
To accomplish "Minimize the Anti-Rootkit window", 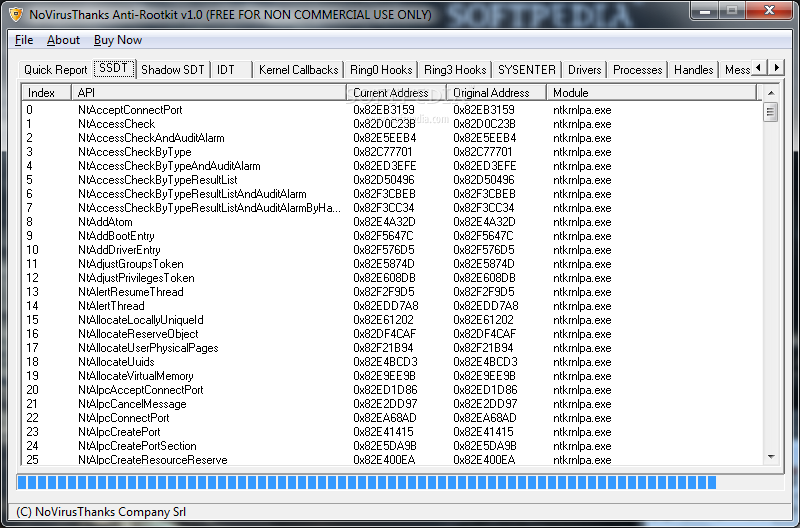I will [x=705, y=10].
